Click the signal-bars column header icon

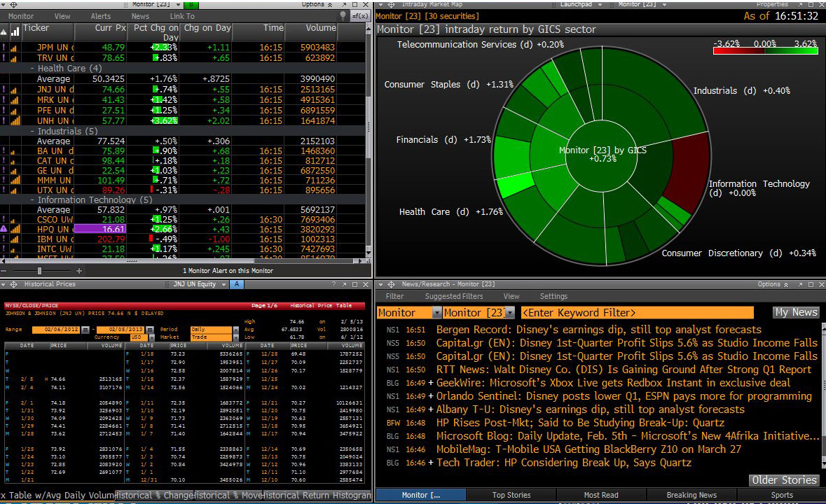(15, 31)
